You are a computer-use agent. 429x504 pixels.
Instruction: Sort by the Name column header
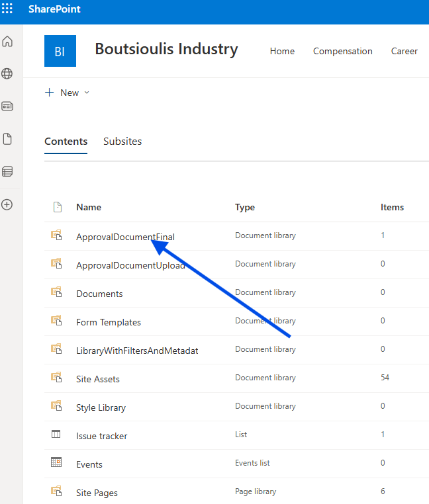(x=89, y=207)
